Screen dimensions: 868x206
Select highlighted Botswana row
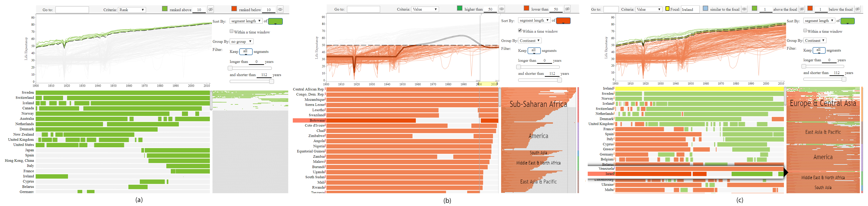point(396,120)
